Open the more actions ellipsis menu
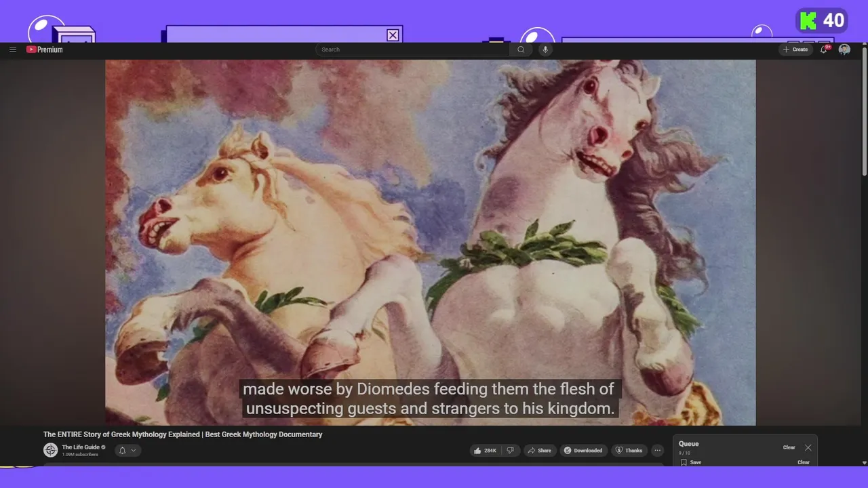 tap(657, 450)
